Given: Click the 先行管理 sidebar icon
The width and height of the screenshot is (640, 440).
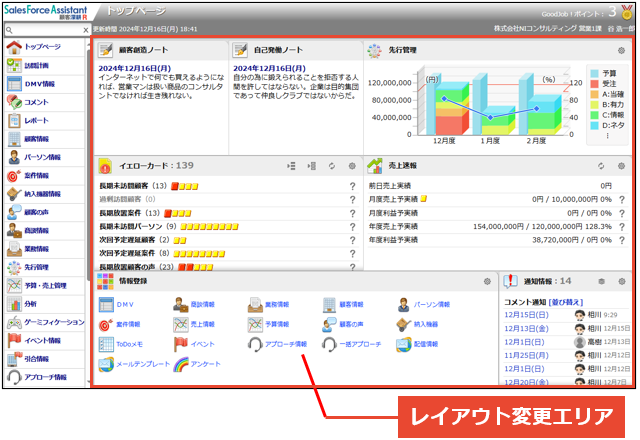Looking at the screenshot, I should coord(14,267).
